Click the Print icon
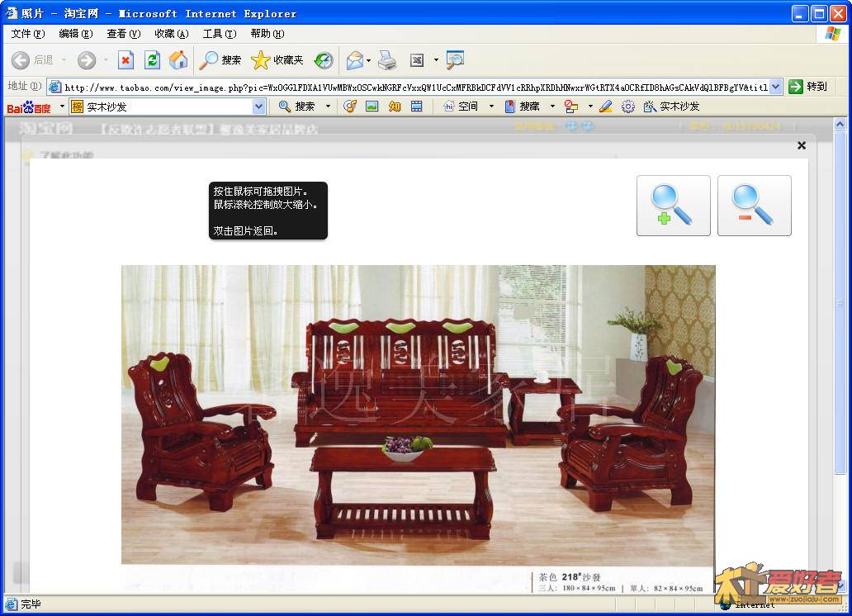852x616 pixels. tap(387, 60)
